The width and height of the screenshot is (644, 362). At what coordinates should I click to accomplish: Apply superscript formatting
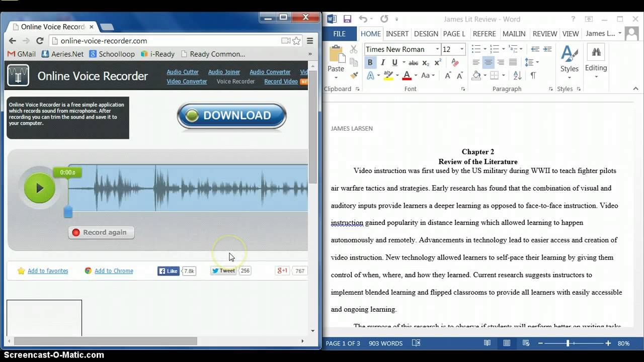438,62
